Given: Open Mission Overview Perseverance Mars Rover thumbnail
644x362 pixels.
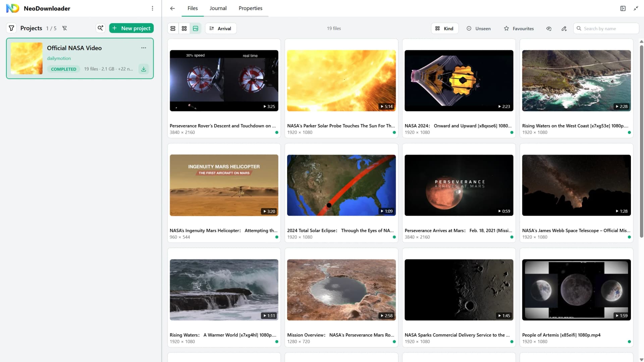Looking at the screenshot, I should [341, 290].
